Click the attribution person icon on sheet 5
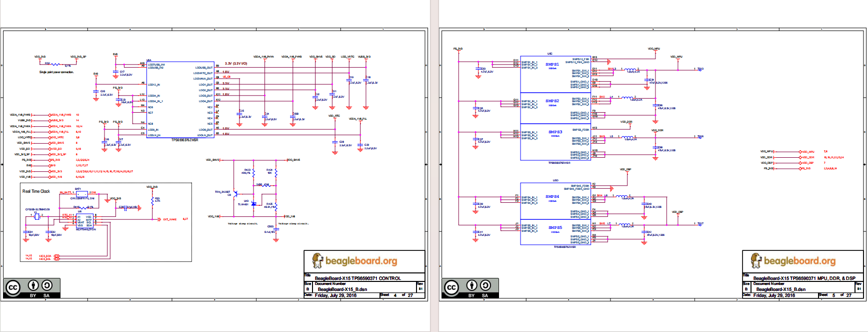The height and width of the screenshot is (332, 868). point(471,285)
